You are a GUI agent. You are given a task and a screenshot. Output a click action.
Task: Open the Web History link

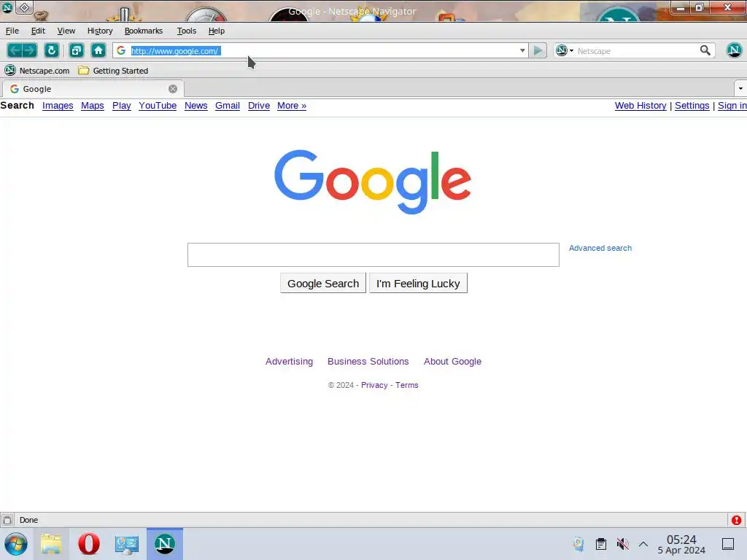click(x=640, y=106)
